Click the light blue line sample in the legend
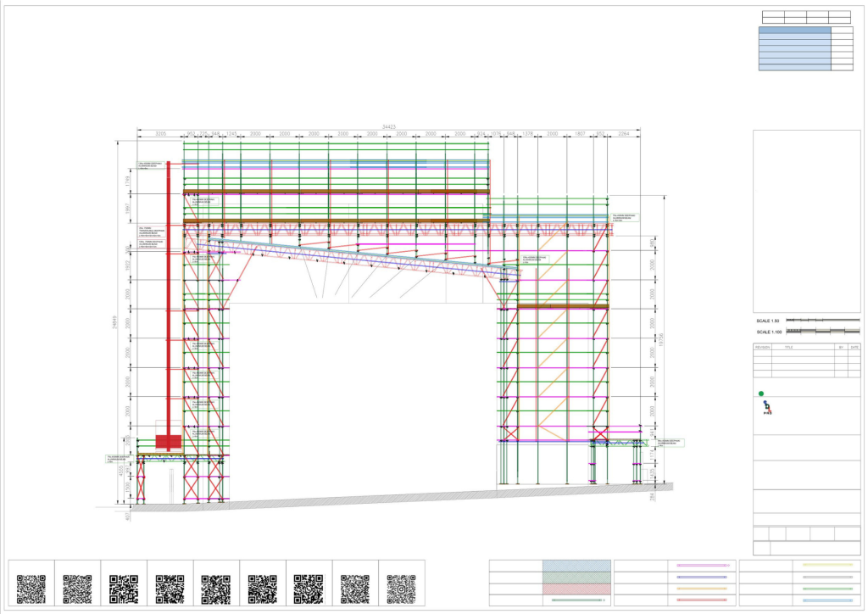Image resolution: width=868 pixels, height=614 pixels. [827, 600]
